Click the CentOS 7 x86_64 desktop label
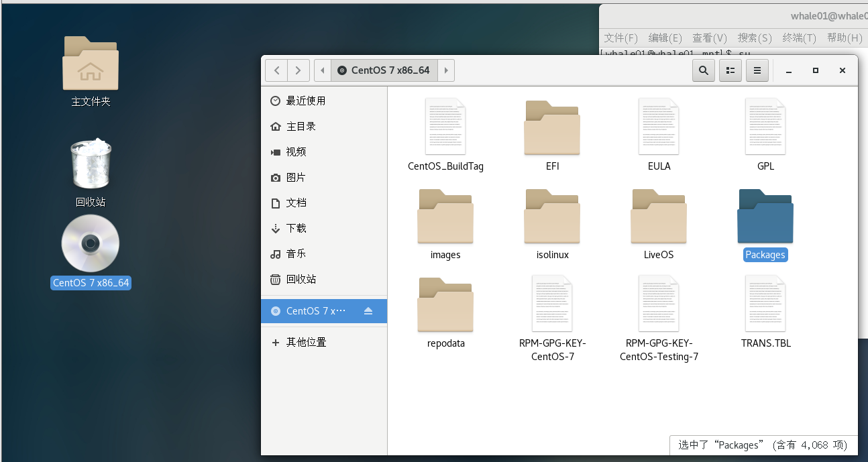The height and width of the screenshot is (462, 868). 91,283
